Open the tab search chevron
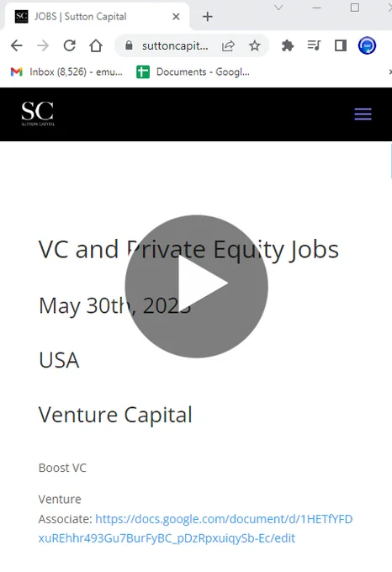The width and height of the screenshot is (392, 572). click(278, 8)
